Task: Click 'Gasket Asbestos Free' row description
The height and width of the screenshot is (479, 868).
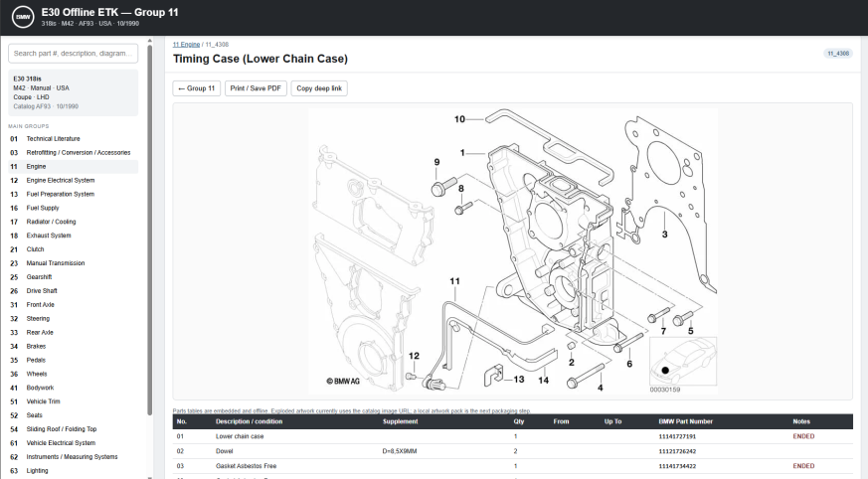Action: [x=246, y=466]
